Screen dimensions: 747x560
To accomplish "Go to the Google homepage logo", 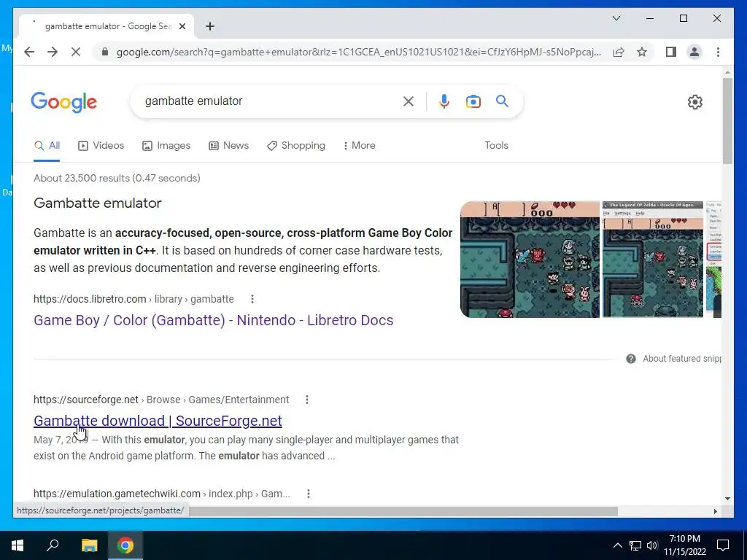I will [x=64, y=102].
